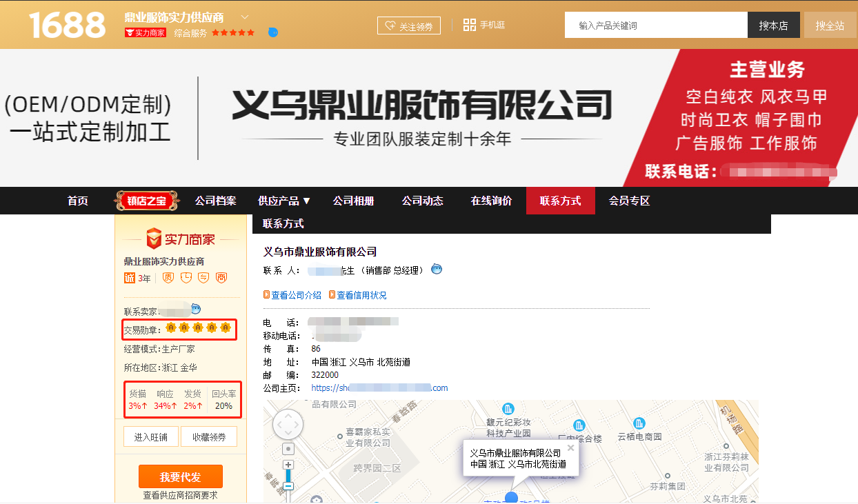This screenshot has height=504, width=858.
Task: Click the 关注领券 follow button
Action: click(x=409, y=26)
